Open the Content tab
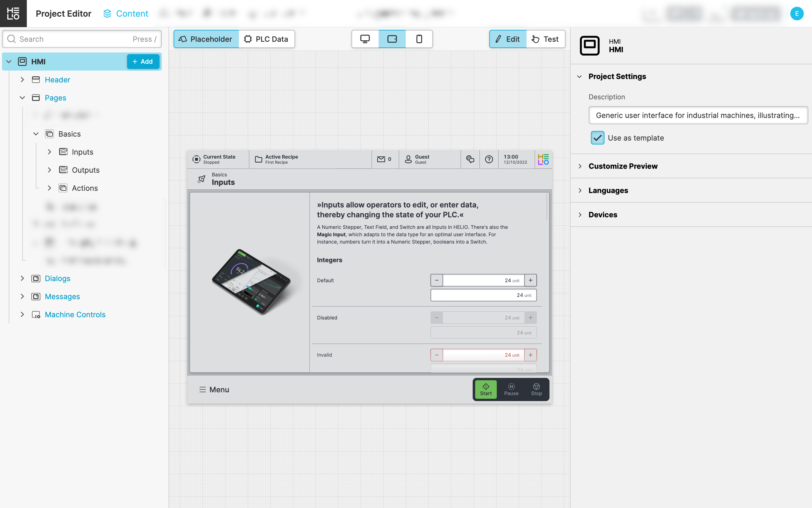 126,14
